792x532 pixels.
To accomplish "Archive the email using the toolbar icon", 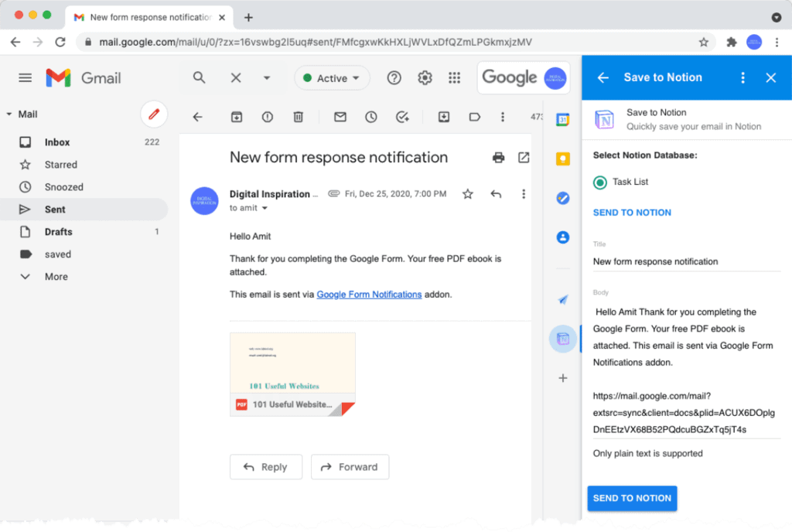I will pos(237,117).
